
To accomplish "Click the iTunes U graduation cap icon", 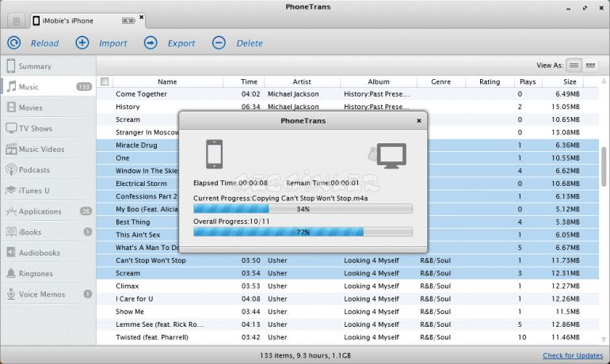I will [11, 191].
